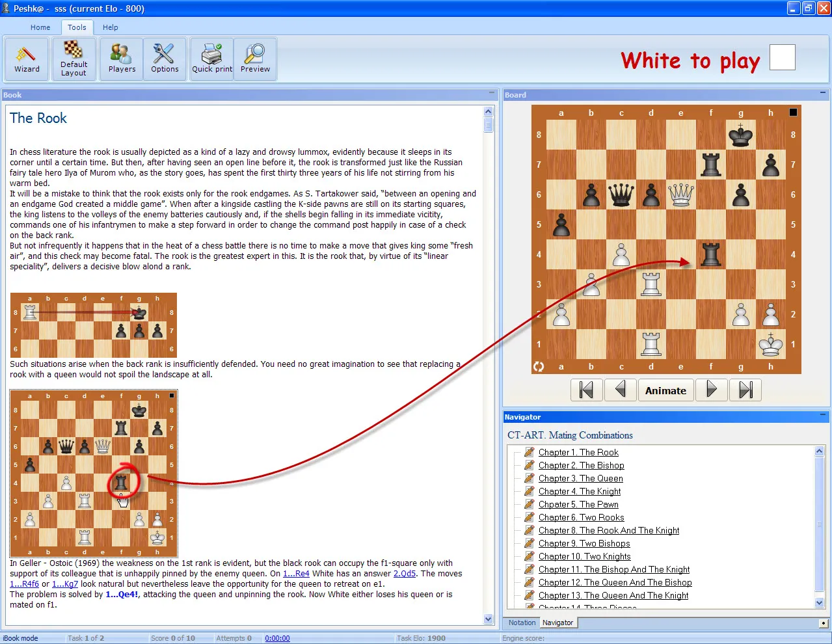Click the icon beside Chpater 5. The Pawn
This screenshot has width=832, height=644.
(530, 504)
